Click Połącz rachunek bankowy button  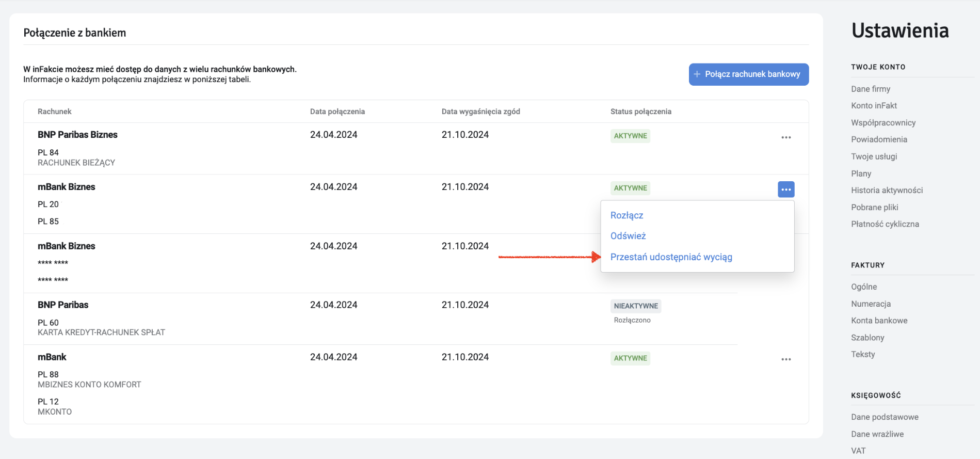(x=749, y=74)
